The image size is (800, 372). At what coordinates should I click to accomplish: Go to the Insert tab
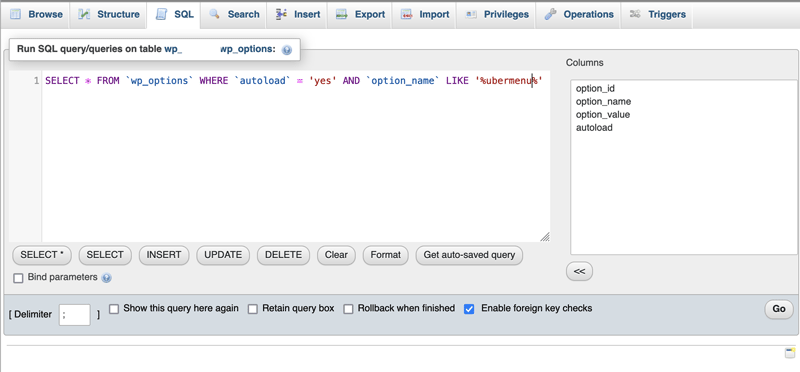coord(297,14)
